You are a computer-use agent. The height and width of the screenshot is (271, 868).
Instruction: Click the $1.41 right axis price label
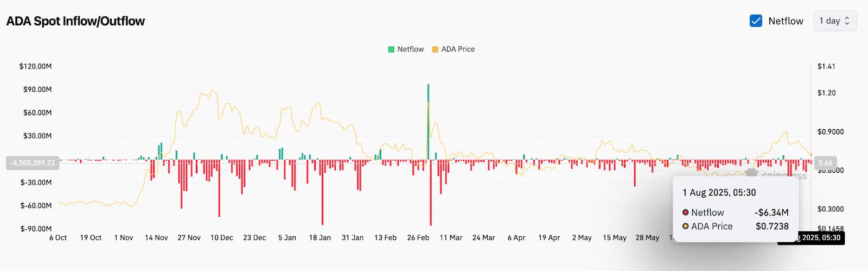(x=826, y=66)
